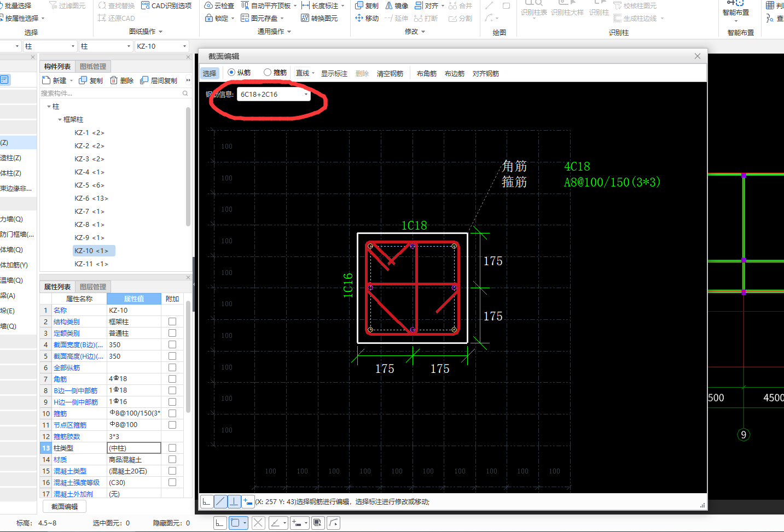The height and width of the screenshot is (532, 784).
Task: Tick the 附加 checkbox for 截面宽度 row
Action: pos(172,344)
